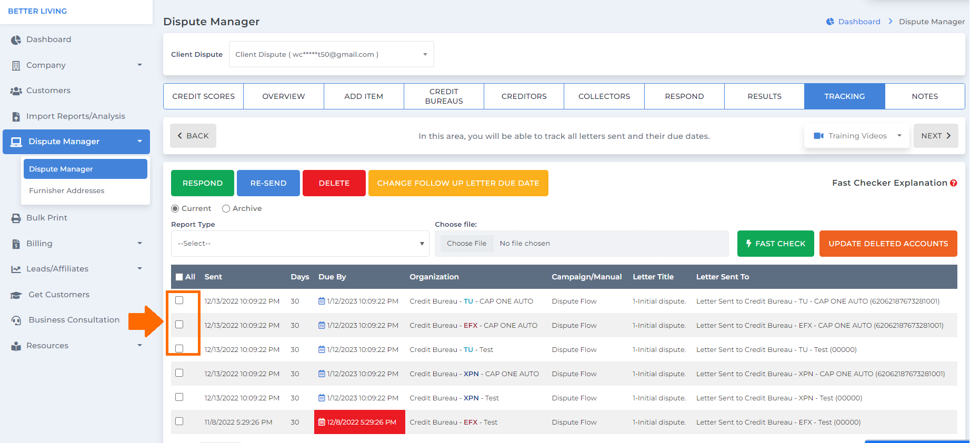This screenshot has height=443, width=980.
Task: Click the blue Re-Send button
Action: [x=268, y=183]
